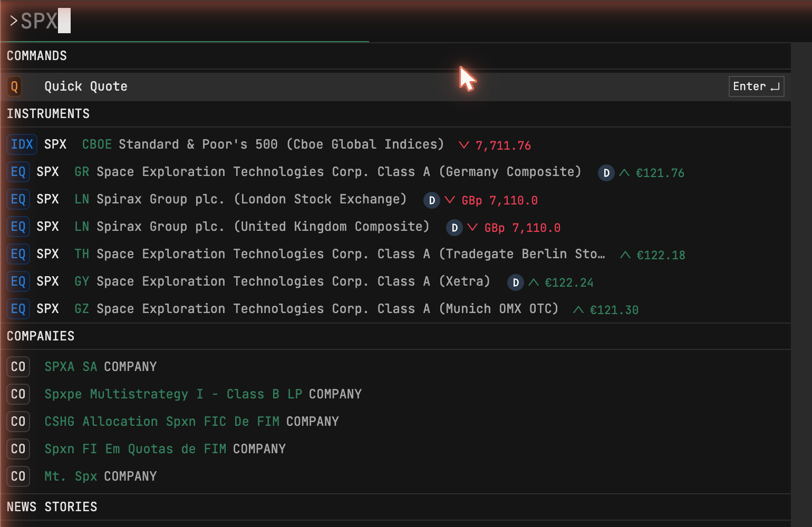This screenshot has width=812, height=527.
Task: Click the CO badge beside Mt. Spx
Action: [18, 476]
